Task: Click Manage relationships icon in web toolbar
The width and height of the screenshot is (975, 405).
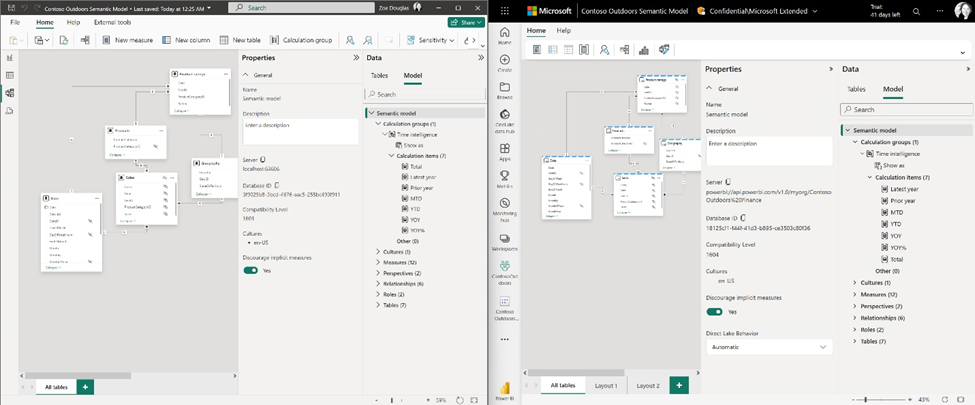Action: (624, 50)
